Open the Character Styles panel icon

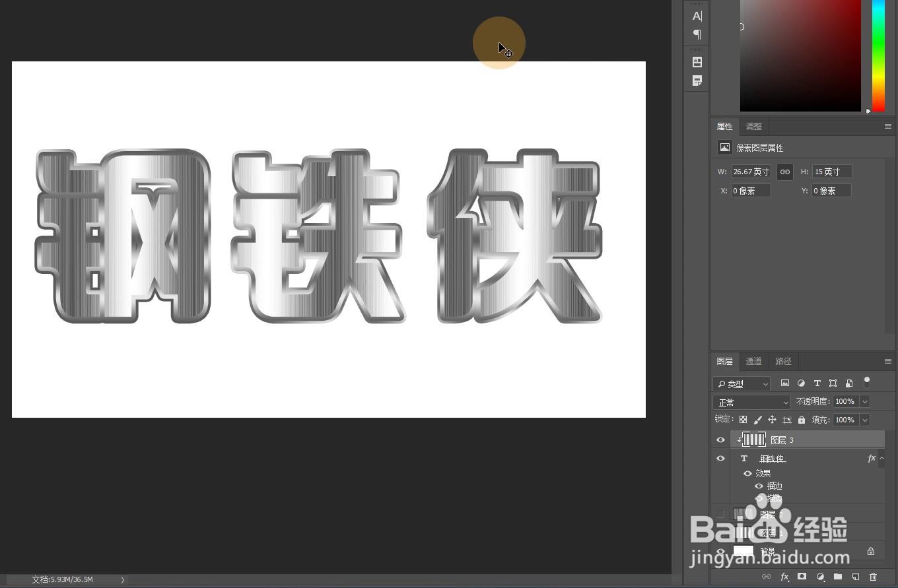coord(696,61)
